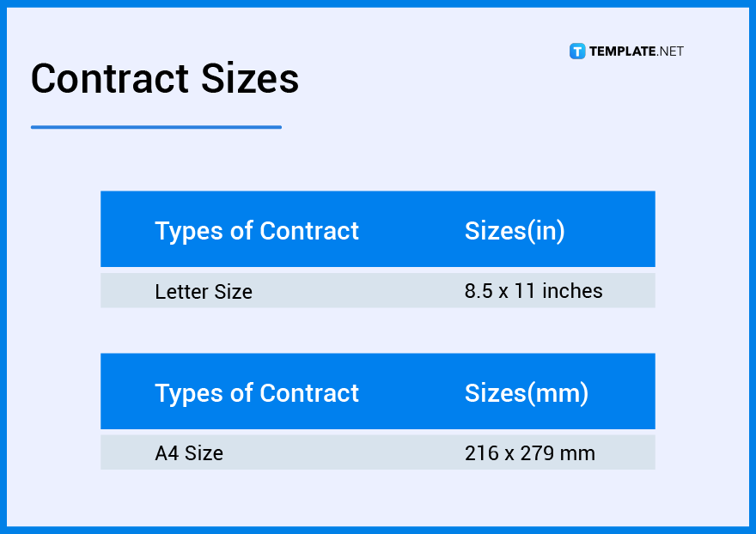The height and width of the screenshot is (534, 756).
Task: Click the word Contract in the title
Action: pyautogui.click(x=110, y=79)
